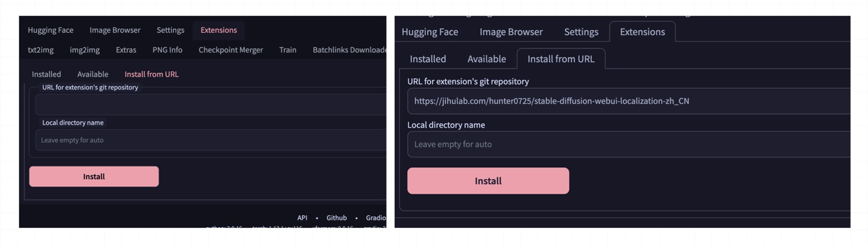868x246 pixels.
Task: Switch to img2img tab
Action: tap(85, 50)
